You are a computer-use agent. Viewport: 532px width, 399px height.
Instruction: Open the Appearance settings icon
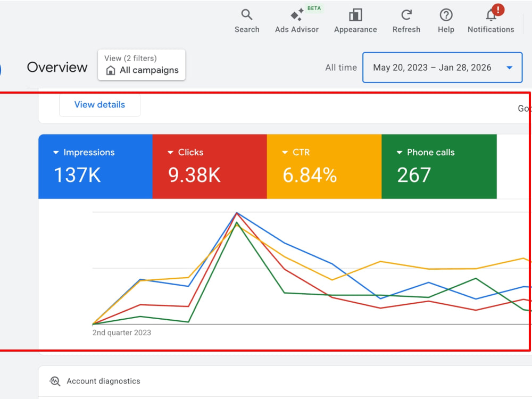[x=355, y=21]
